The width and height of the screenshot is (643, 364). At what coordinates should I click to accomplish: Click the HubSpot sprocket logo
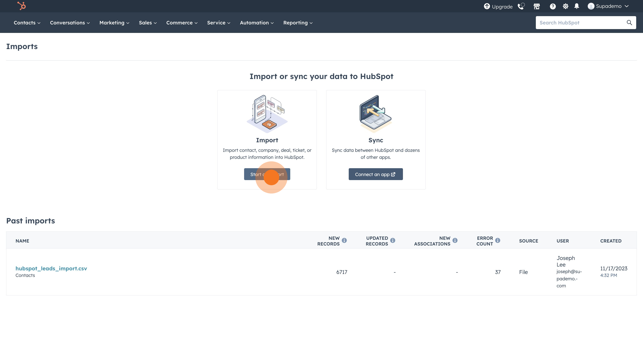[x=22, y=6]
